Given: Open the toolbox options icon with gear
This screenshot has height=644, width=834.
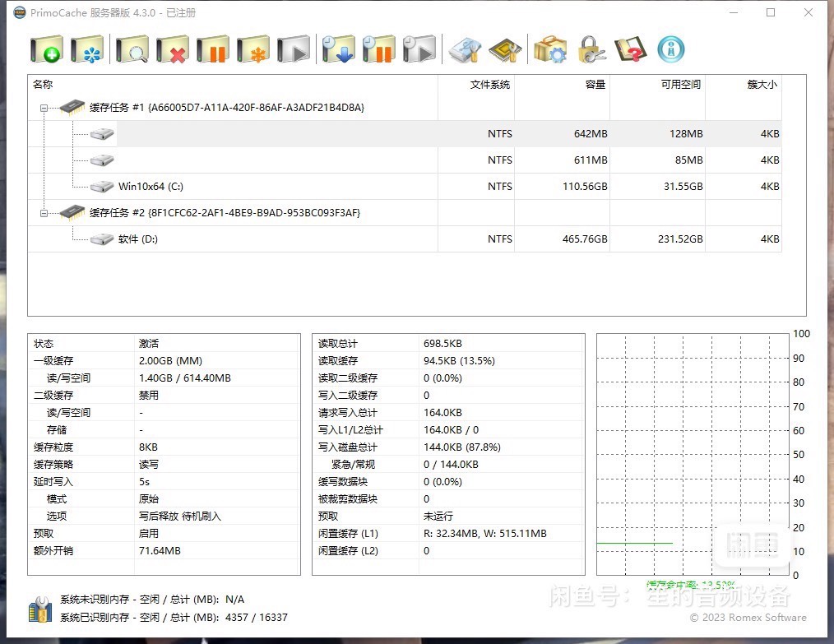Looking at the screenshot, I should (550, 50).
